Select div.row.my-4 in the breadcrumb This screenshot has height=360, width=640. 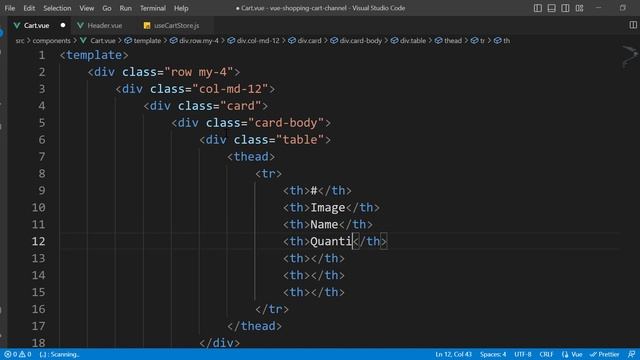point(199,40)
